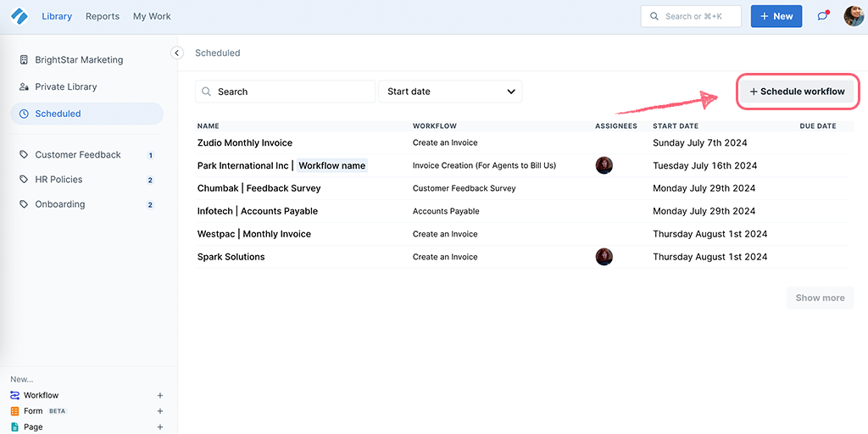Click the plus icon next to Form
This screenshot has height=434, width=868.
[160, 411]
